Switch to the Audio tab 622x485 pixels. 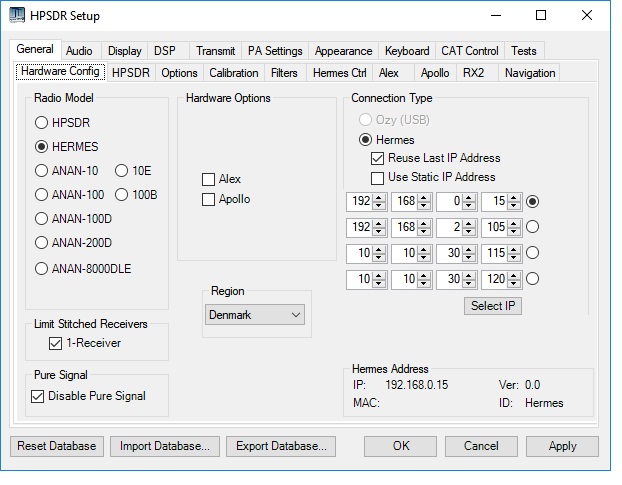pyautogui.click(x=79, y=51)
